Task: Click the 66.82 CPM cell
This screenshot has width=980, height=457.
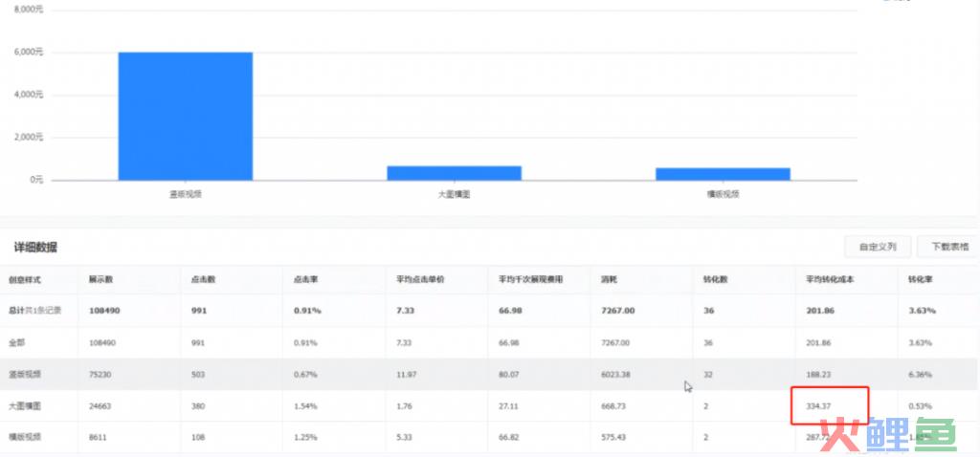Action: point(510,438)
